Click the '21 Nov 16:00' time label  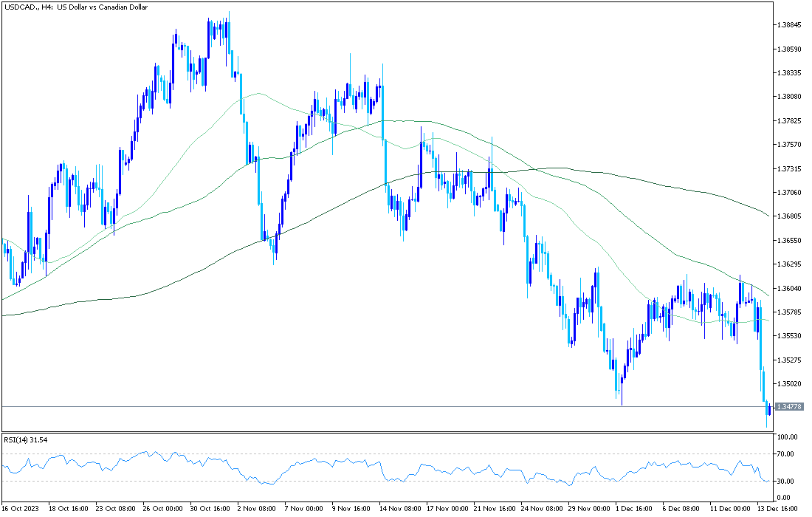coord(494,509)
